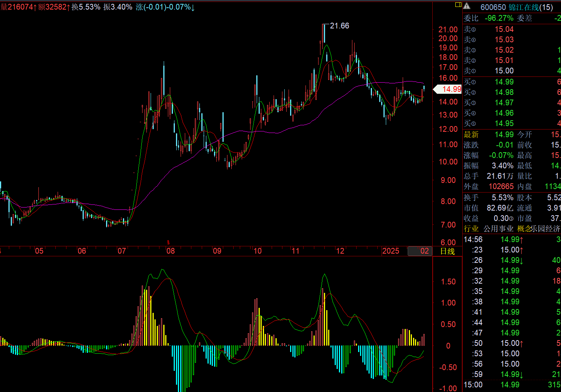Click buy level 1 price 14.99
This screenshot has width=561, height=392.
coord(504,82)
